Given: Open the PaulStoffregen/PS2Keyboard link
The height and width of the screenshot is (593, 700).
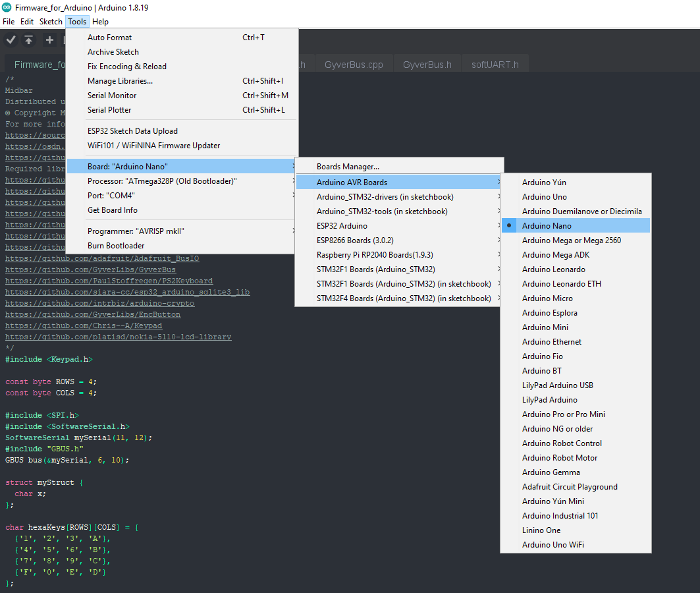Looking at the screenshot, I should coord(109,281).
